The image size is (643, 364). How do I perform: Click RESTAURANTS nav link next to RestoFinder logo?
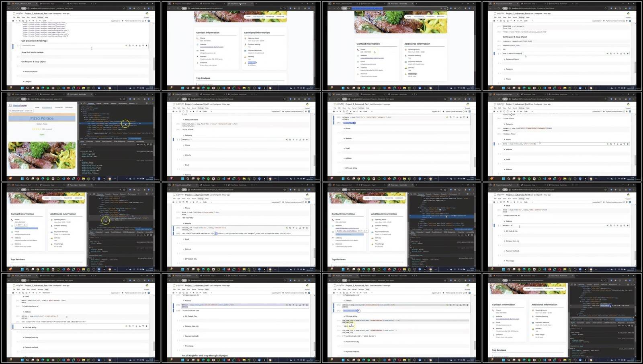coord(47,107)
